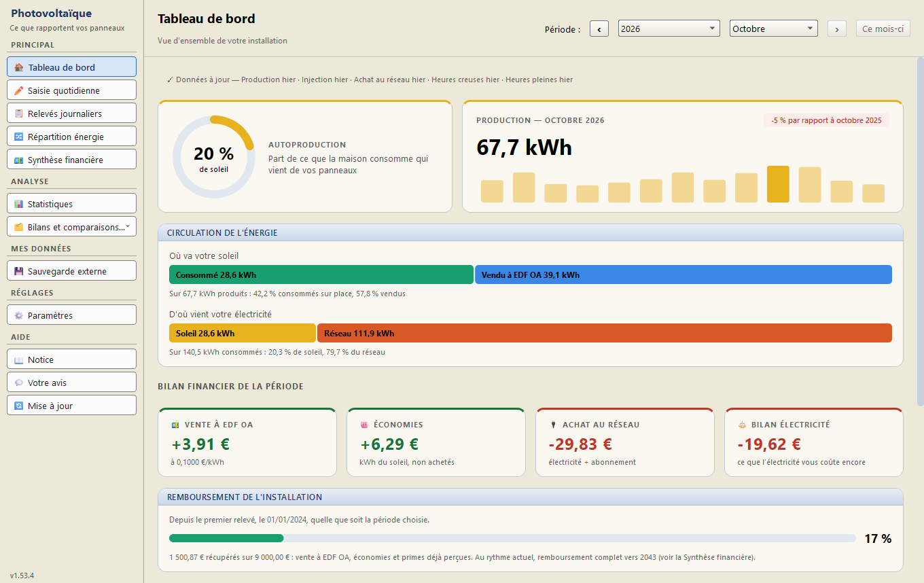Viewport: 924px width, 583px height.
Task: Click the version number v1.53.4
Action: pos(22,576)
